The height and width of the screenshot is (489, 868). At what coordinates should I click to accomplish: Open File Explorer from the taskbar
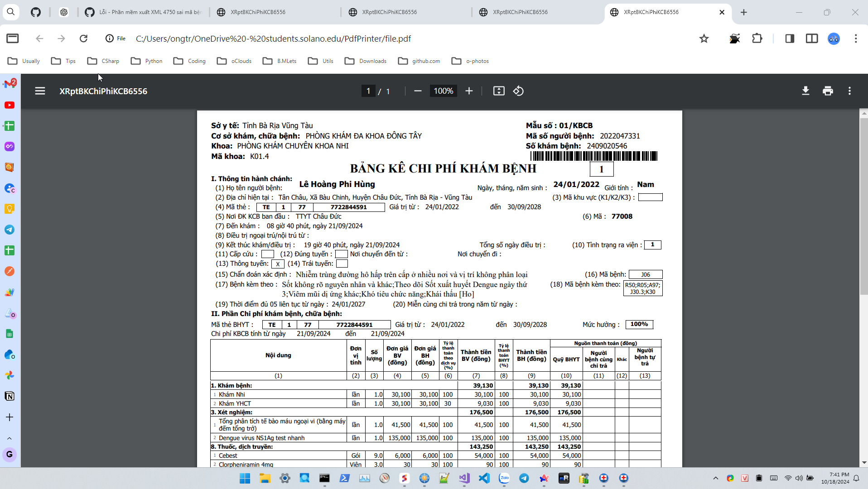(265, 478)
